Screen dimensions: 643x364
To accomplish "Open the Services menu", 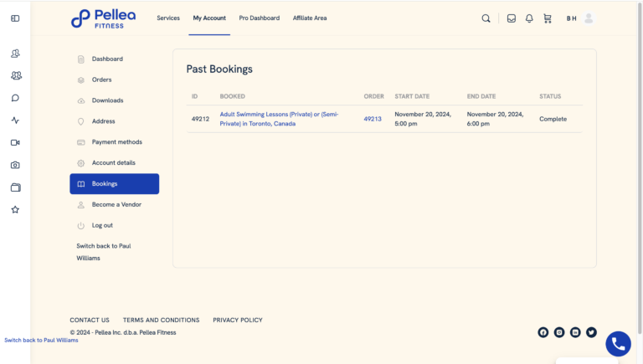I will (x=168, y=18).
